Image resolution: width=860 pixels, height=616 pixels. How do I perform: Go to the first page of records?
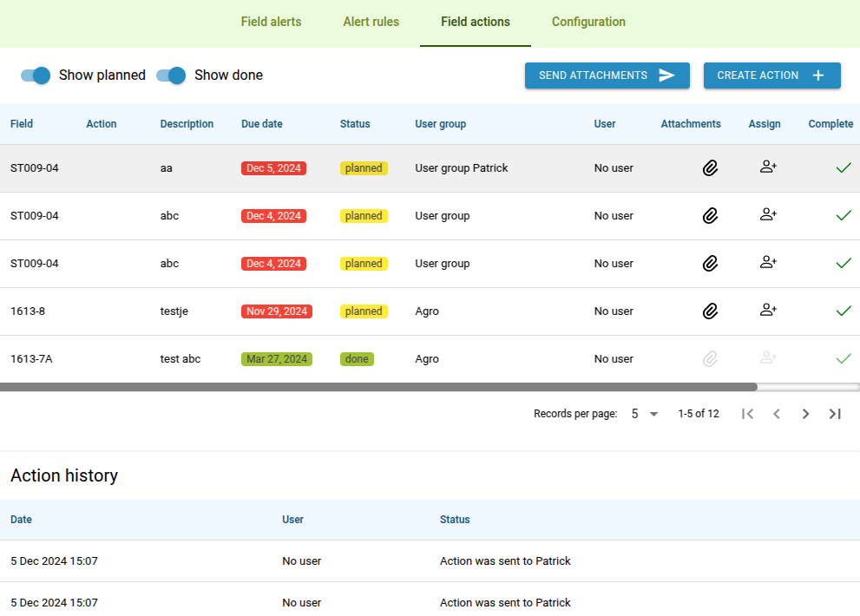pos(747,414)
